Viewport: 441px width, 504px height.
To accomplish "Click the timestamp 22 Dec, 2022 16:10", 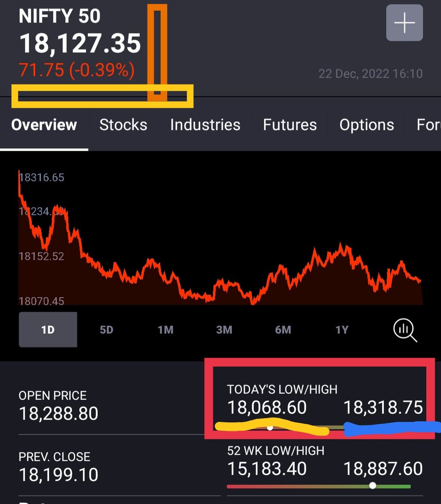I will pos(371,73).
